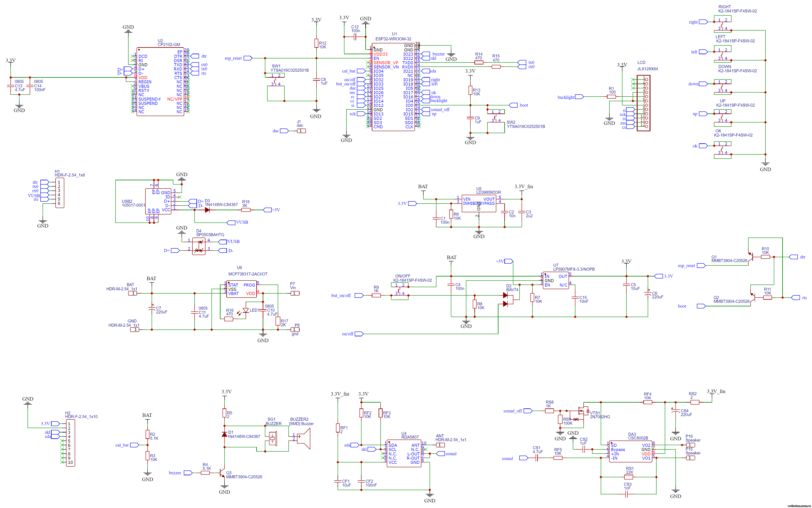The image size is (812, 508).
Task: Click the 'RDA5807' chip name label
Action: [x=410, y=437]
